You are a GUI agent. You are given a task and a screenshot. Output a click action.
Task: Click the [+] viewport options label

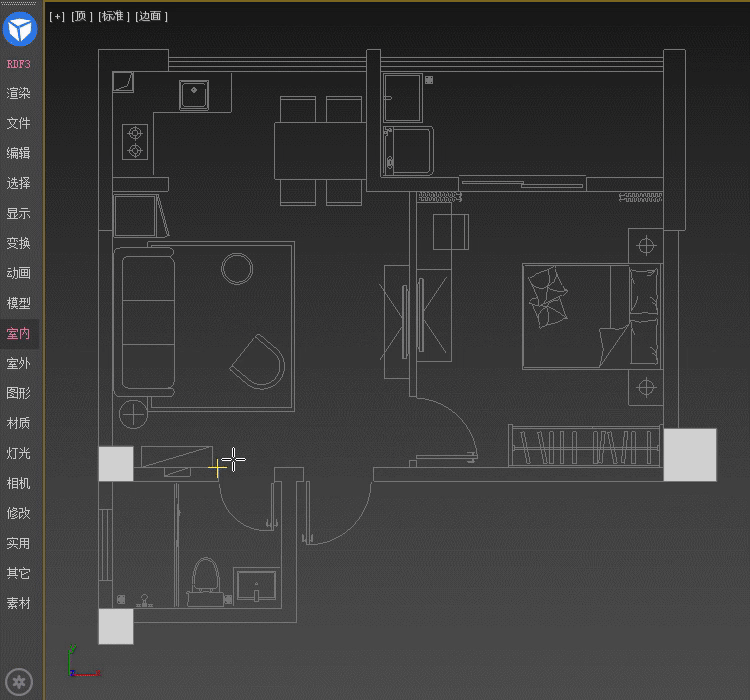pyautogui.click(x=57, y=16)
